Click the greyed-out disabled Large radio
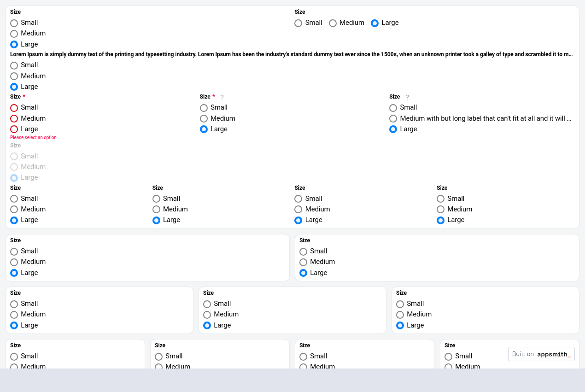Viewport: 585px width, 392px height. (14, 178)
